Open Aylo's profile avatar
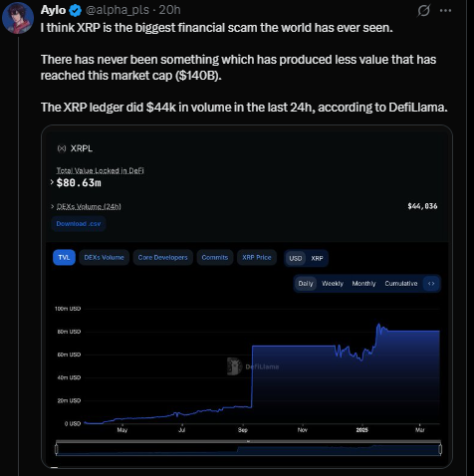 18,18
